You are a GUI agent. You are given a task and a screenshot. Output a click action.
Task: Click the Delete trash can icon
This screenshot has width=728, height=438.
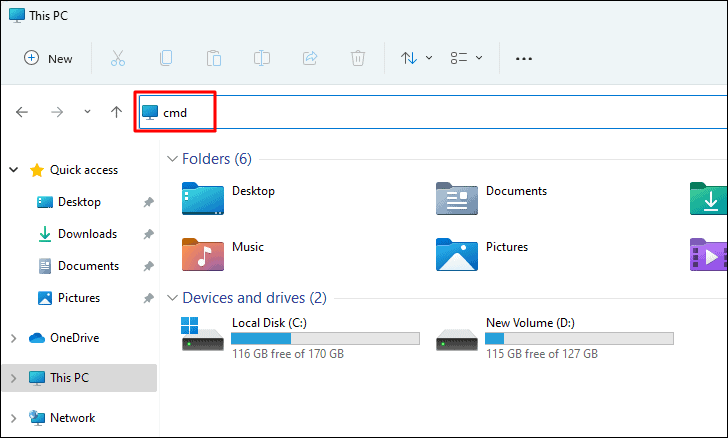358,59
